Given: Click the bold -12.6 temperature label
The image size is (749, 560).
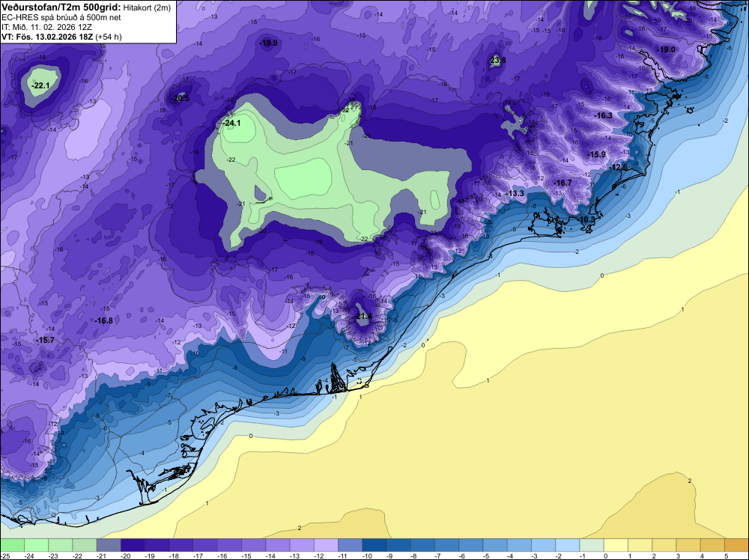Looking at the screenshot, I should click(619, 167).
